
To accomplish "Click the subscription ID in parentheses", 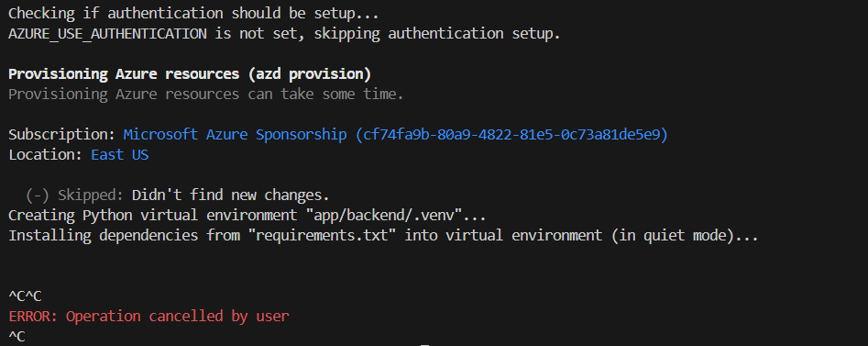I will pyautogui.click(x=512, y=135).
